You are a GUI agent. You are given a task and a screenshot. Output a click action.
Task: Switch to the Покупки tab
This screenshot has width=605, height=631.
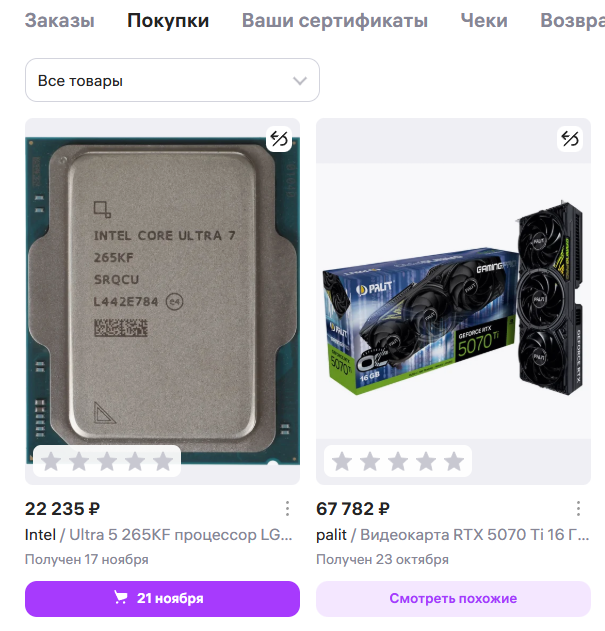(x=168, y=21)
